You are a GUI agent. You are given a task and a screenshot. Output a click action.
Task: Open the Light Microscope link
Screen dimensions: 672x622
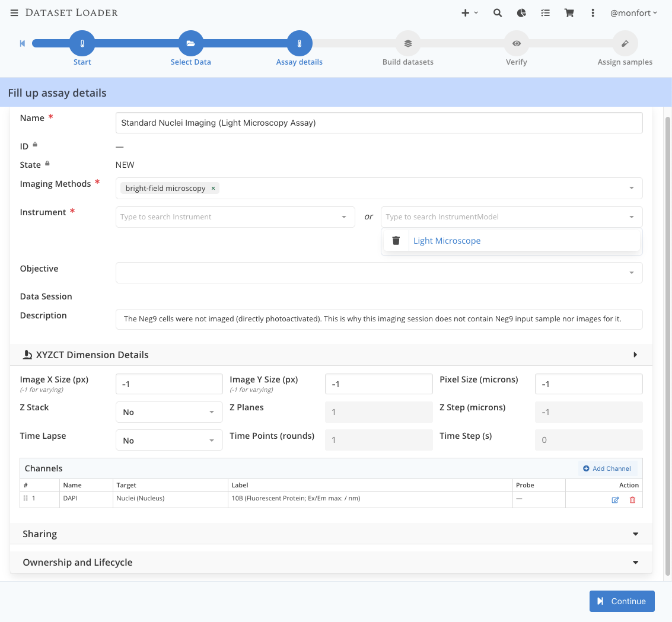pos(447,241)
